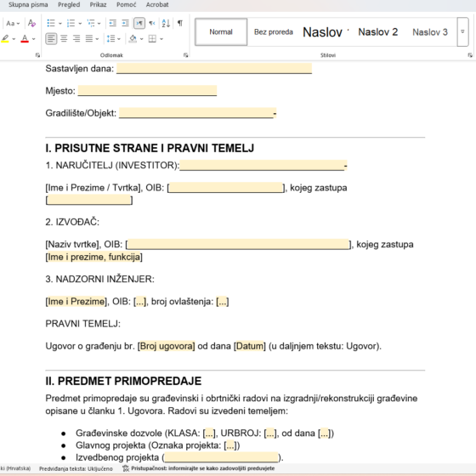Click the numbered list icon

click(x=71, y=23)
